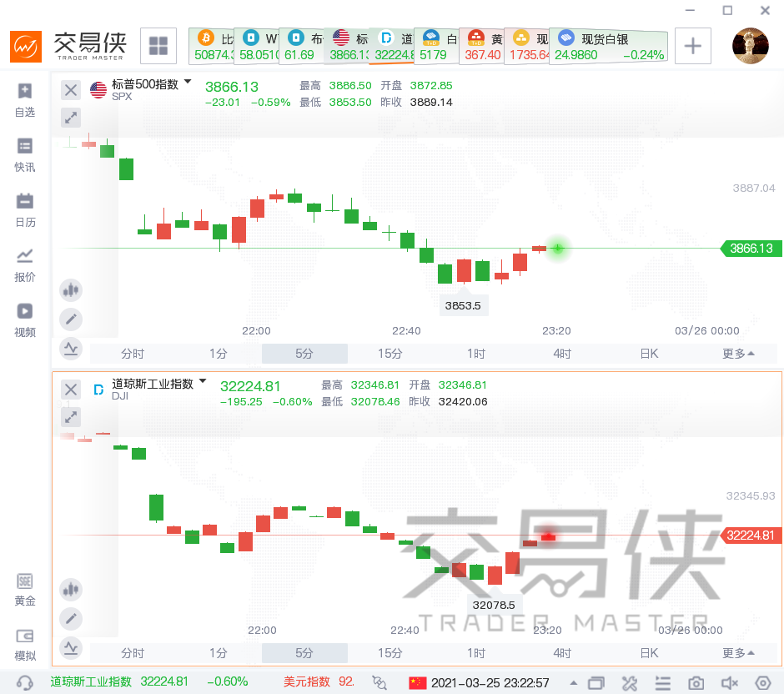Open the 视频 video section
The height and width of the screenshot is (694, 784).
[24, 320]
